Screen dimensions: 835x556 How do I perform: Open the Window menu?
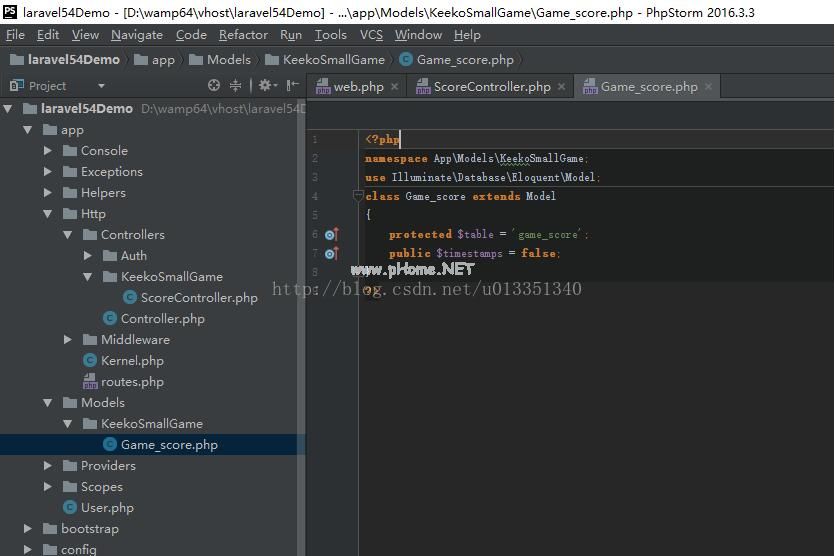pyautogui.click(x=418, y=35)
